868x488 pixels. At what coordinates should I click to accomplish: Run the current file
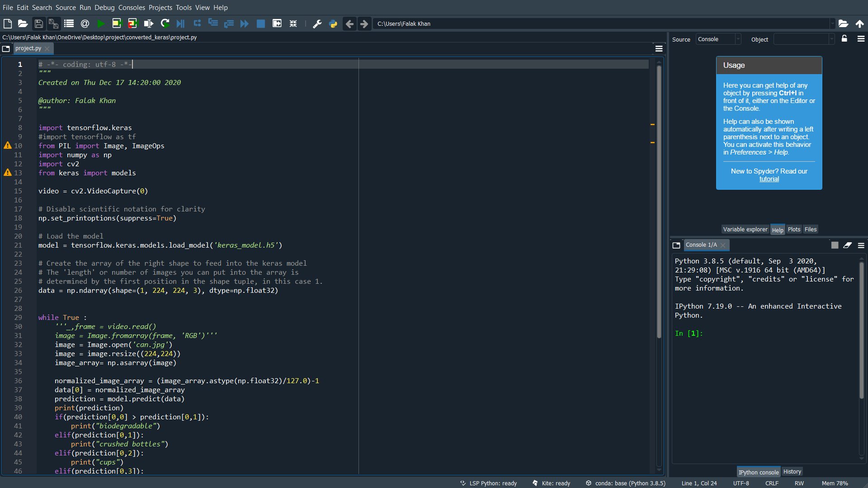(x=100, y=23)
